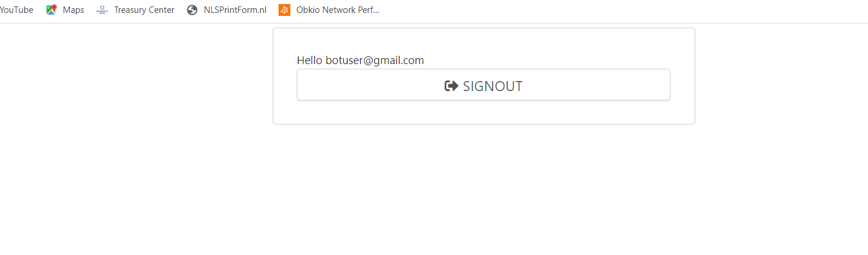Click the word Hello in greeting
The height and width of the screenshot is (255, 868).
[x=310, y=60]
